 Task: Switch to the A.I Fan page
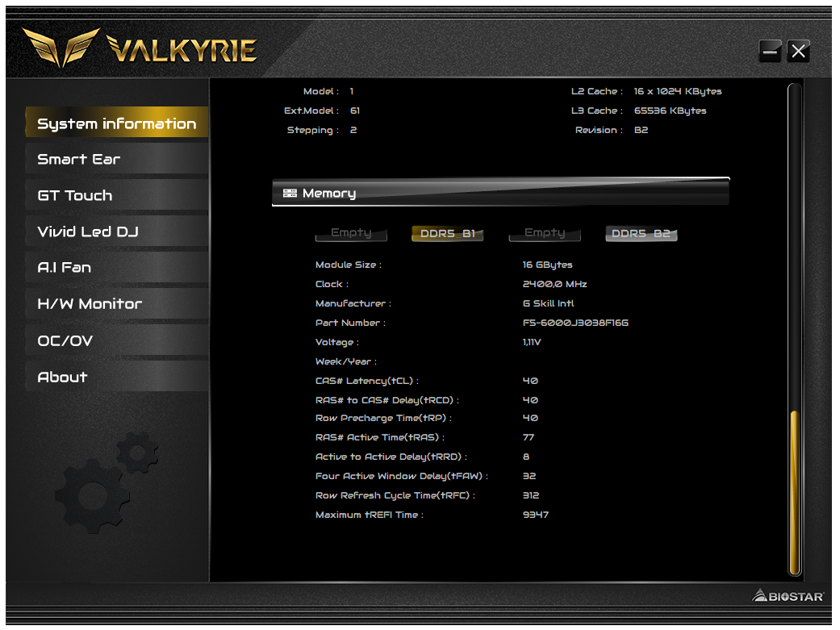tap(117, 267)
